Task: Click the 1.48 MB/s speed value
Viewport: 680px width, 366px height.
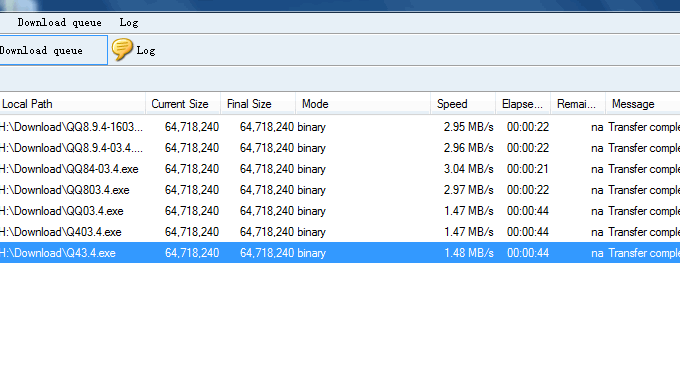Action: [468, 253]
